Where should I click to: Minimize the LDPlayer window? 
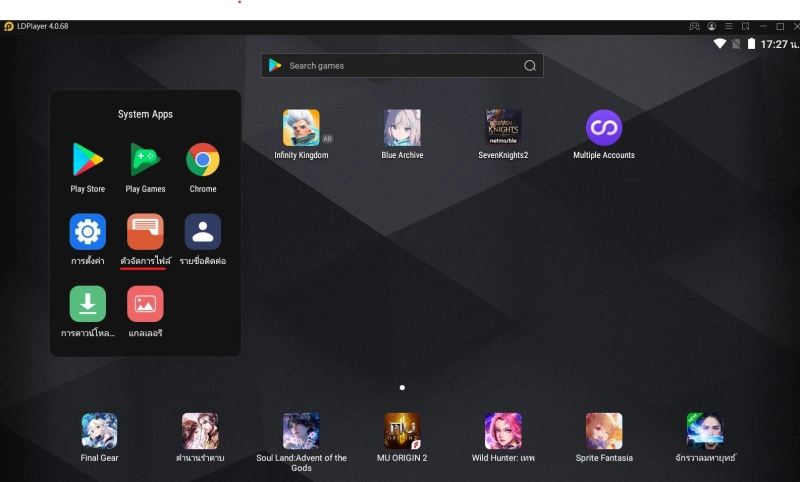[x=763, y=26]
